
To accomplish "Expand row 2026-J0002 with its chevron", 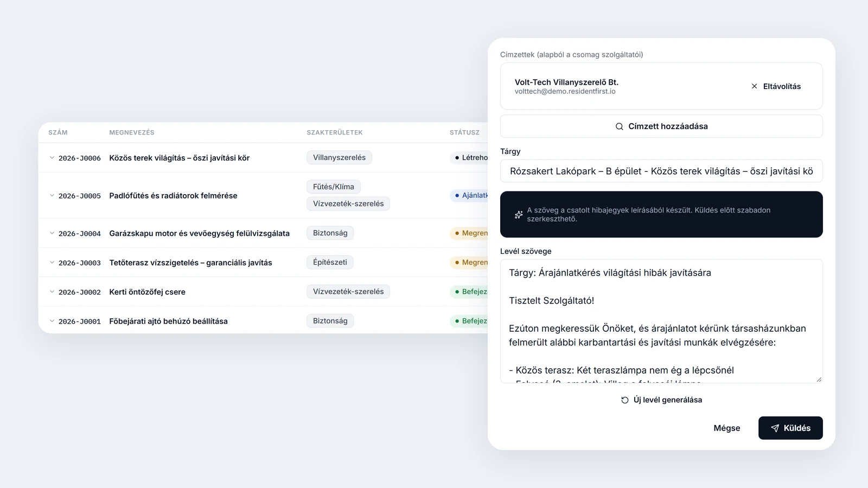I will point(52,292).
